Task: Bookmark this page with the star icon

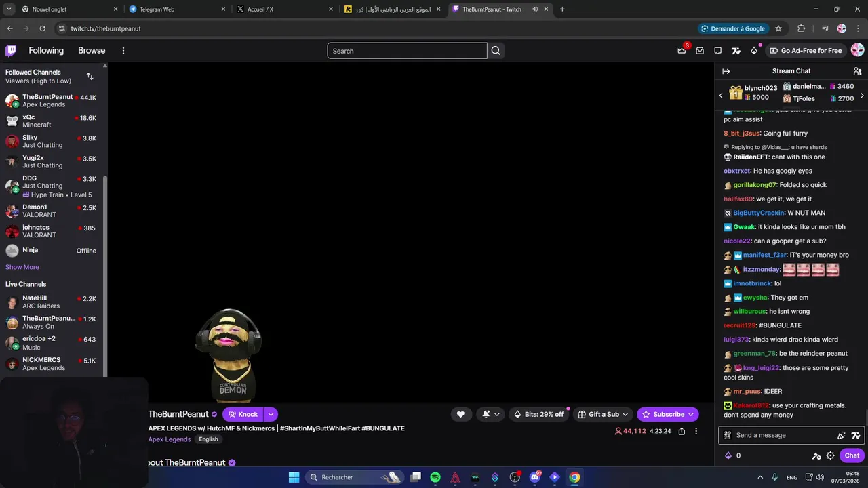Action: coord(778,28)
